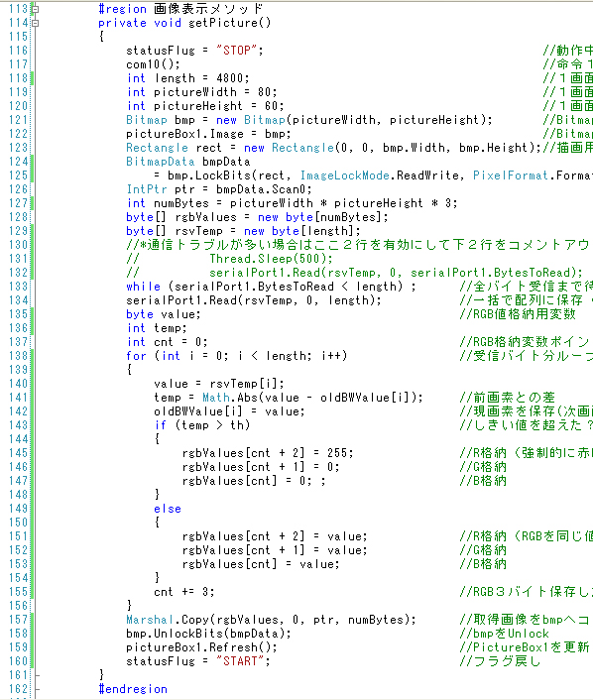This screenshot has width=593, height=700.
Task: Click value = rsvTemp[i]; statement
Action: 219,384
